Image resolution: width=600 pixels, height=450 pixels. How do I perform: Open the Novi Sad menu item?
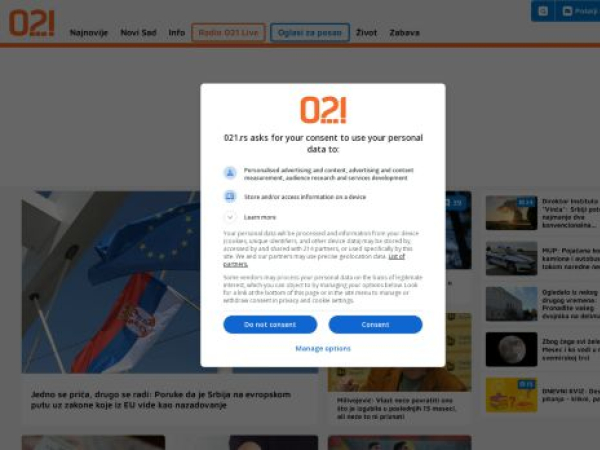(139, 33)
